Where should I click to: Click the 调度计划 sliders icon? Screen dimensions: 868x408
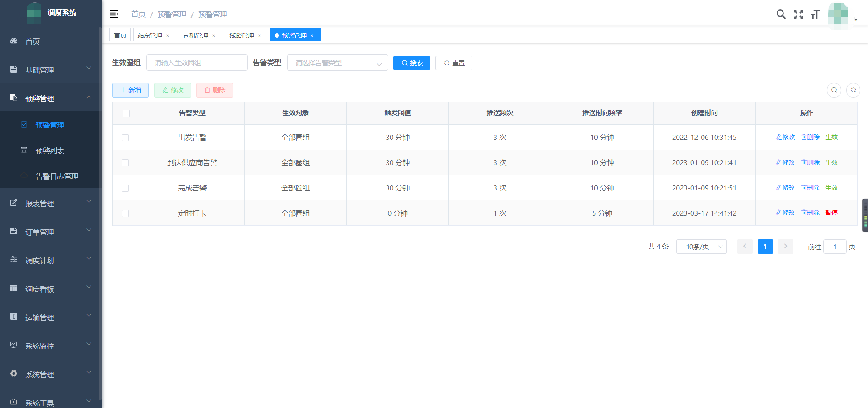14,260
